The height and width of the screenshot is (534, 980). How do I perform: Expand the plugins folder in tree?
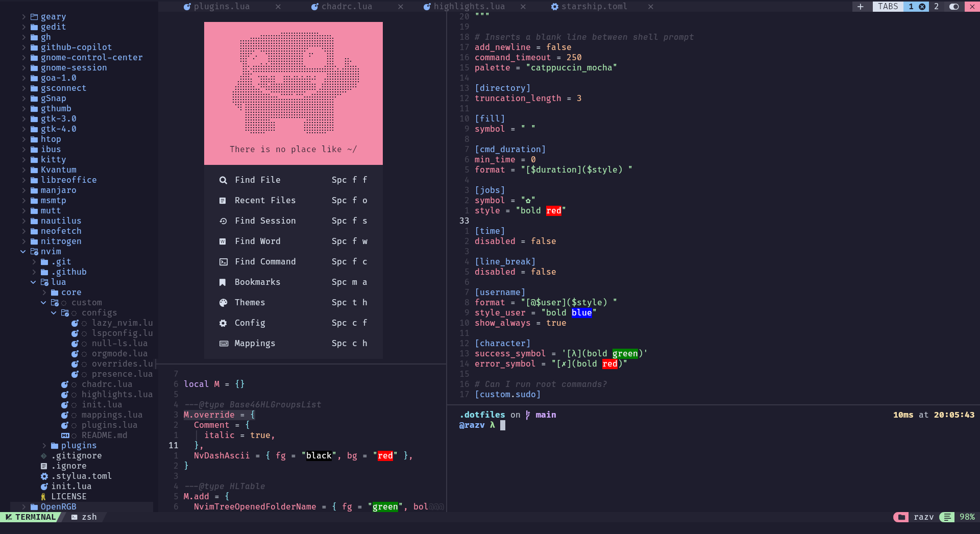[x=44, y=446]
